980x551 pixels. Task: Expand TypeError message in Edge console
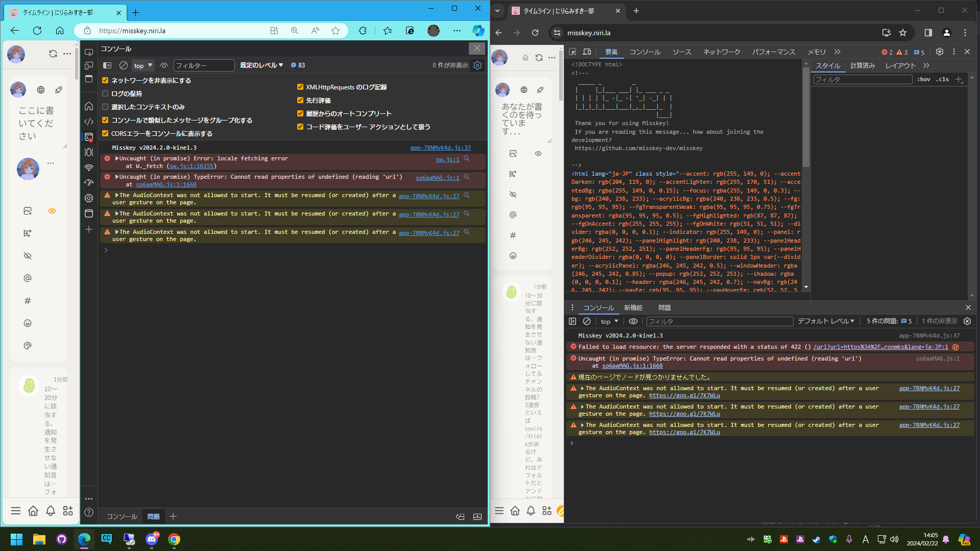tap(117, 177)
